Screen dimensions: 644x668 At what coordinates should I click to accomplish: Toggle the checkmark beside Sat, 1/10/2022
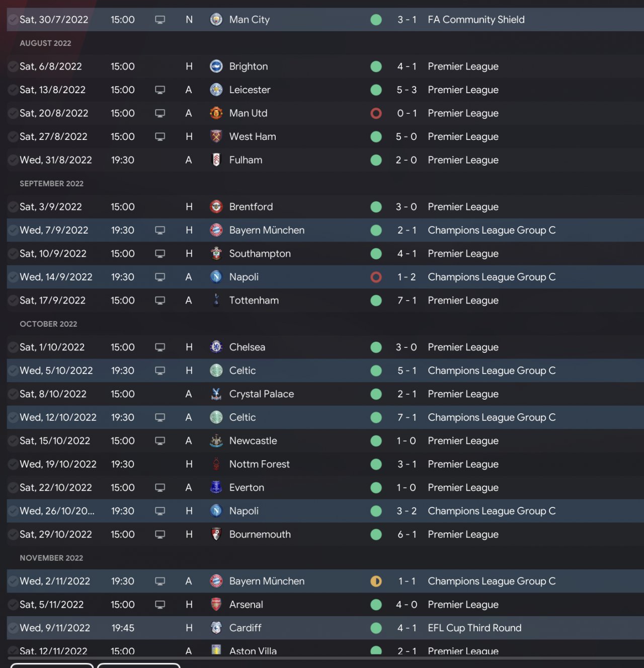pos(13,347)
